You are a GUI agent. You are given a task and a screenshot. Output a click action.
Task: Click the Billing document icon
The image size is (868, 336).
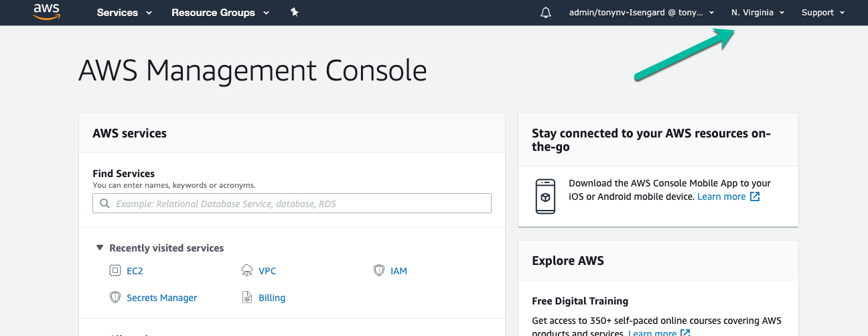point(247,297)
